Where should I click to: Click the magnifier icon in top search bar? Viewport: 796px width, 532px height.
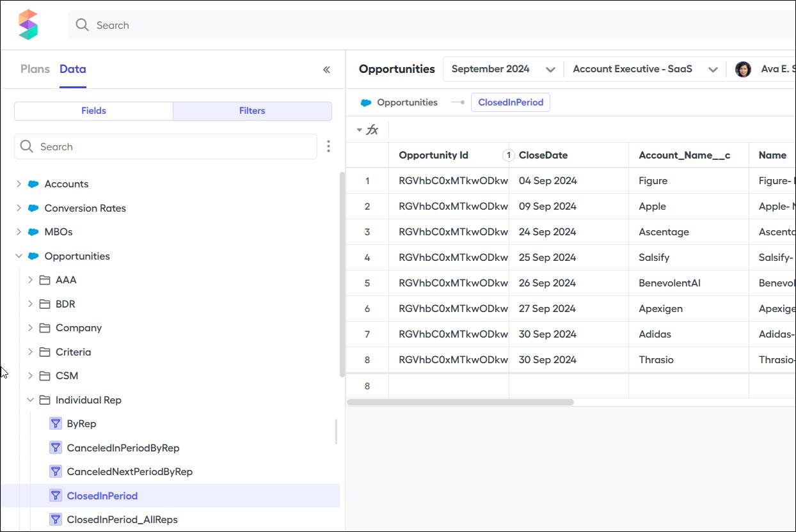pyautogui.click(x=82, y=25)
